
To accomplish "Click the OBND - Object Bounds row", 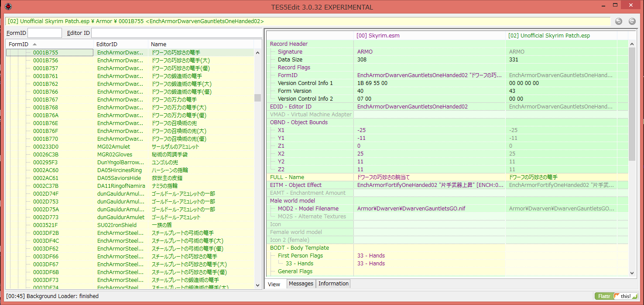I will point(447,122).
